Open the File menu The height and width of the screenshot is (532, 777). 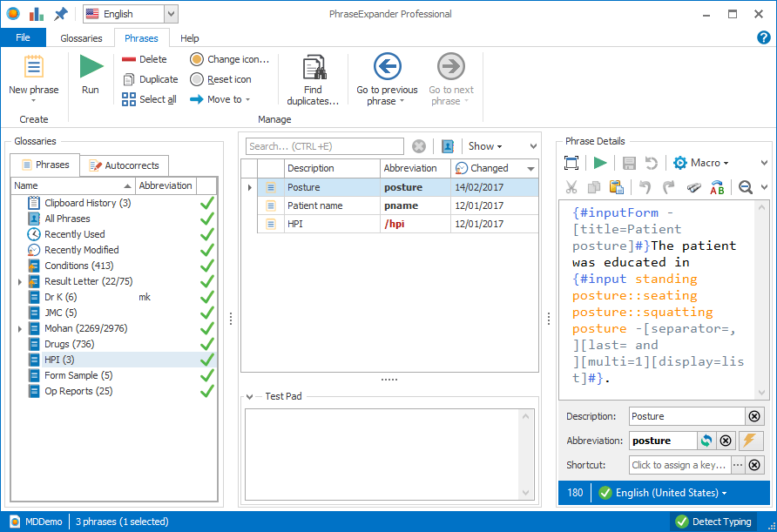pos(23,37)
